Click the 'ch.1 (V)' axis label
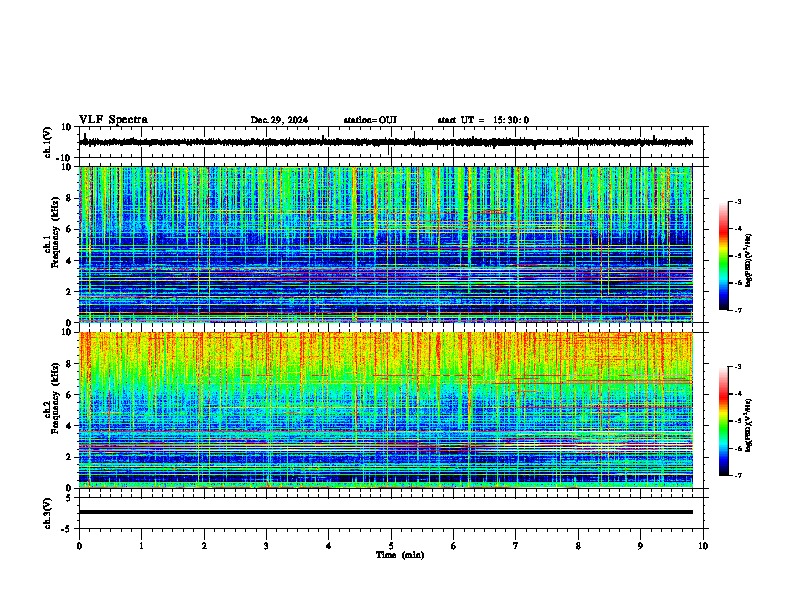This screenshot has height=612, width=792. [x=48, y=142]
